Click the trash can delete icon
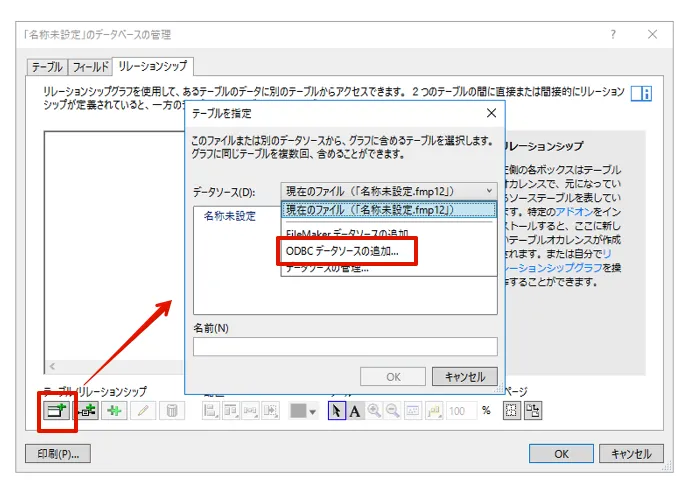The width and height of the screenshot is (699, 495). 172,410
